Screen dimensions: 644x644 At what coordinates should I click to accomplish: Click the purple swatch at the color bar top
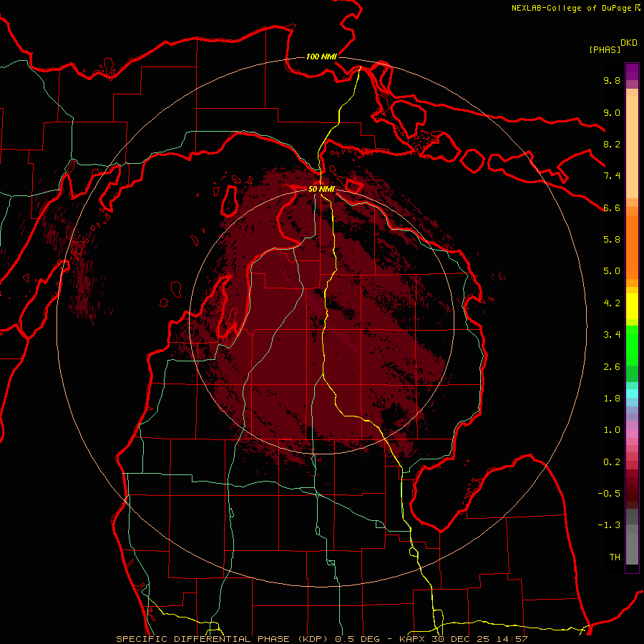(632, 71)
